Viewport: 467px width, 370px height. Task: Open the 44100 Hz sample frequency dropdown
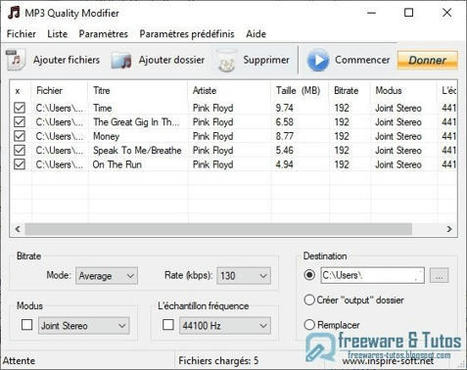225,326
